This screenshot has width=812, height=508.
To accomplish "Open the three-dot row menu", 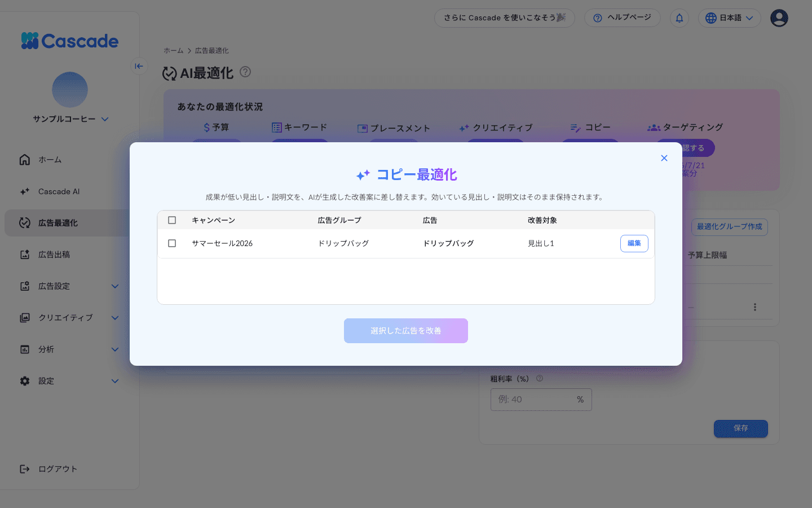I will (x=755, y=307).
